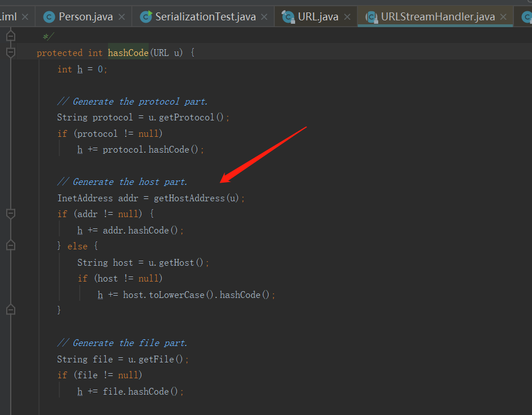This screenshot has height=415, width=532.
Task: Click the URLStreamHandler.java tab file icon
Action: point(371,17)
